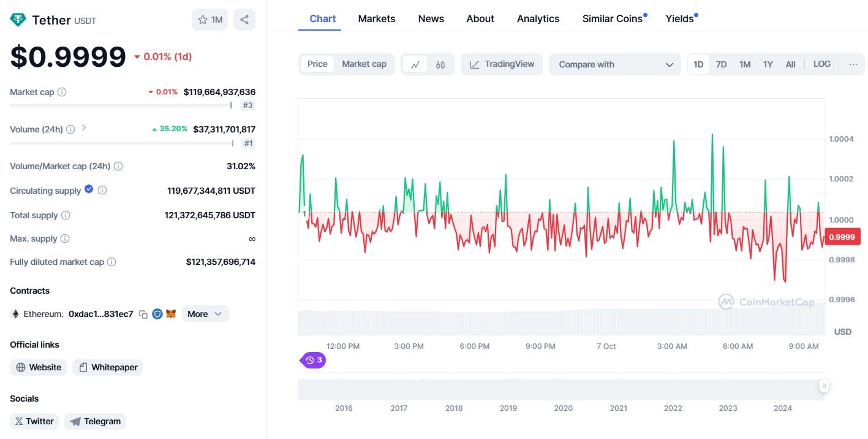This screenshot has width=868, height=439.
Task: Show Fully diluted market cap info icon
Action: [x=111, y=262]
